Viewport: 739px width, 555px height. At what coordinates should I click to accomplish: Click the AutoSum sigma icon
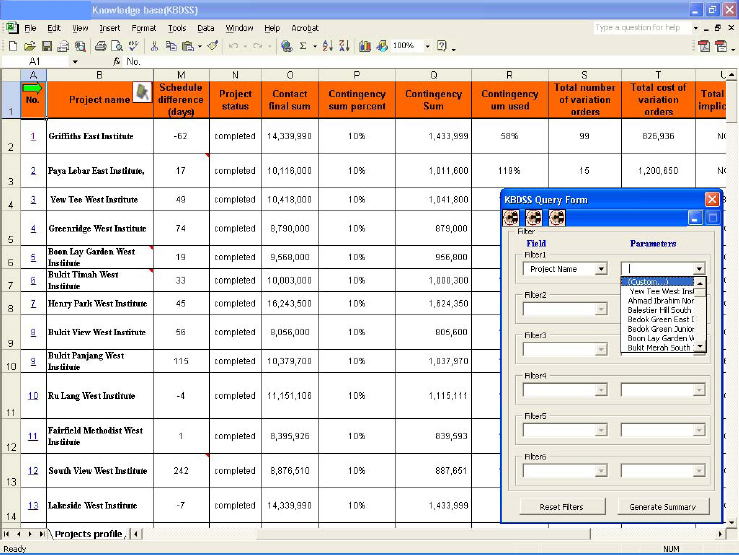click(303, 46)
